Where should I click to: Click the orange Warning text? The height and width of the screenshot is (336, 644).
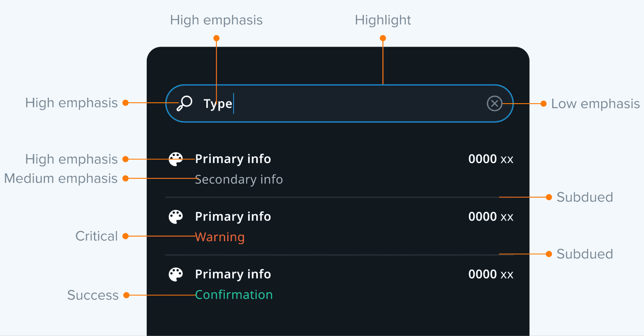pos(220,237)
